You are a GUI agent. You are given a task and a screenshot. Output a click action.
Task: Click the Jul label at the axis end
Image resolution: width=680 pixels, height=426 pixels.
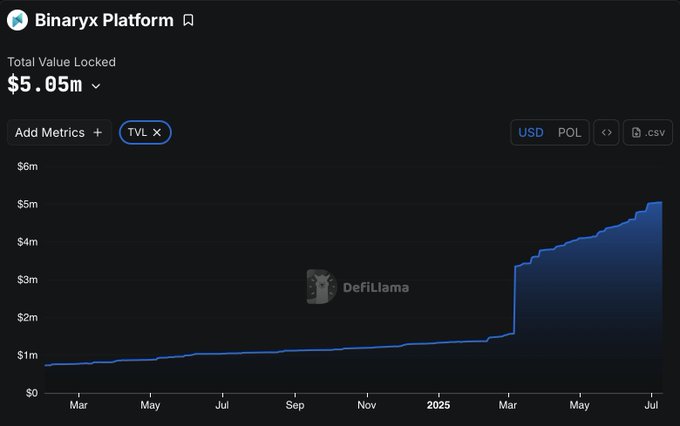[651, 405]
